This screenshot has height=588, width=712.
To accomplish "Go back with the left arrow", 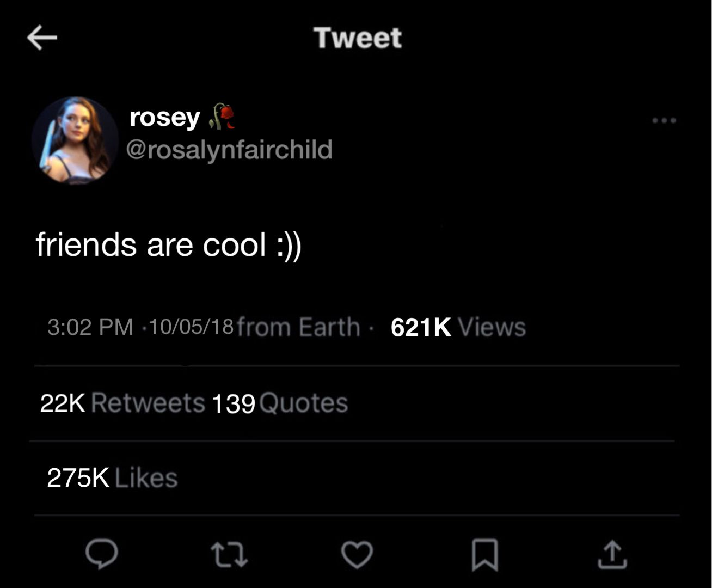I will 42,38.
